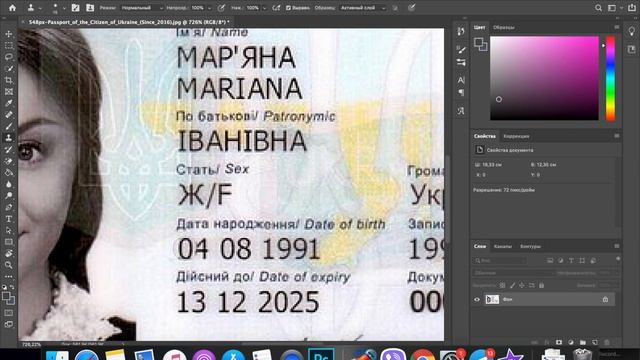The image size is (640, 360).
Task: Create a new group folder in Layers panel
Action: 583,342
